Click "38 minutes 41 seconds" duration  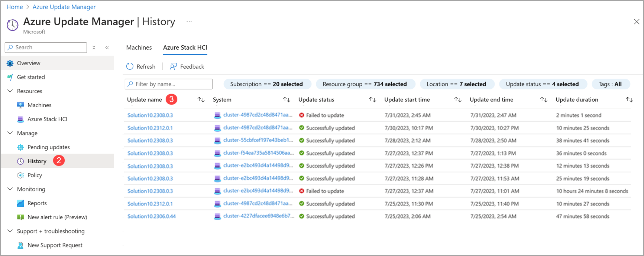click(583, 141)
